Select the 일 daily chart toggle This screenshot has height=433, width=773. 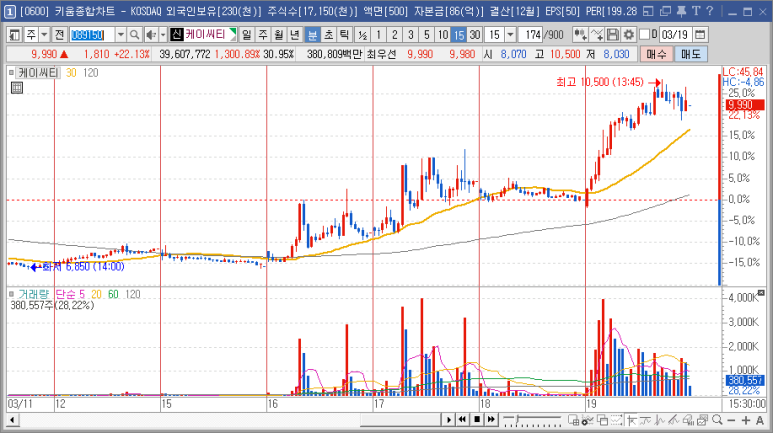click(x=246, y=35)
